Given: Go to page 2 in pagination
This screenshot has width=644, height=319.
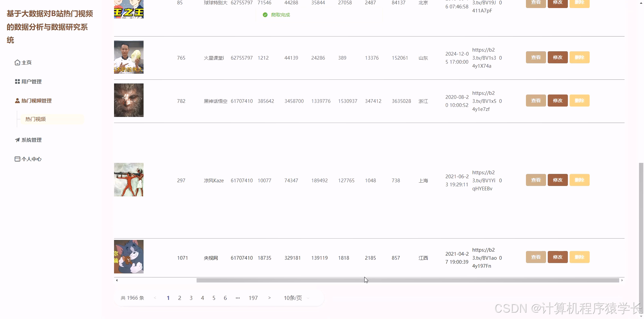Looking at the screenshot, I should (180, 298).
